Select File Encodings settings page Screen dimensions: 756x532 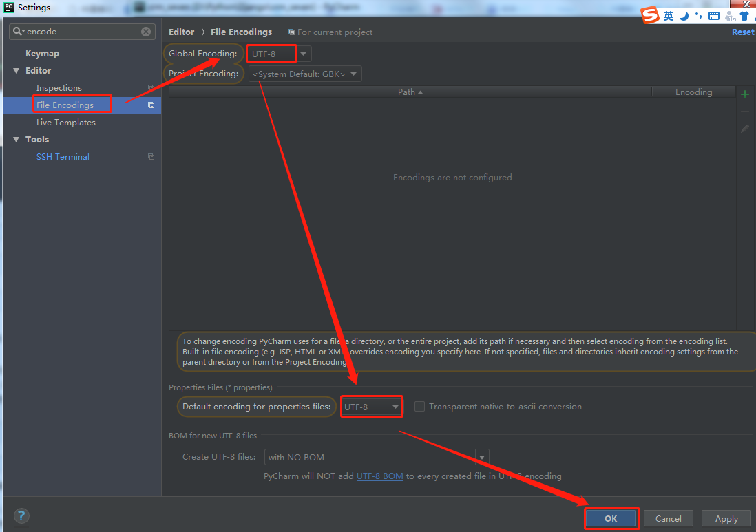[65, 105]
